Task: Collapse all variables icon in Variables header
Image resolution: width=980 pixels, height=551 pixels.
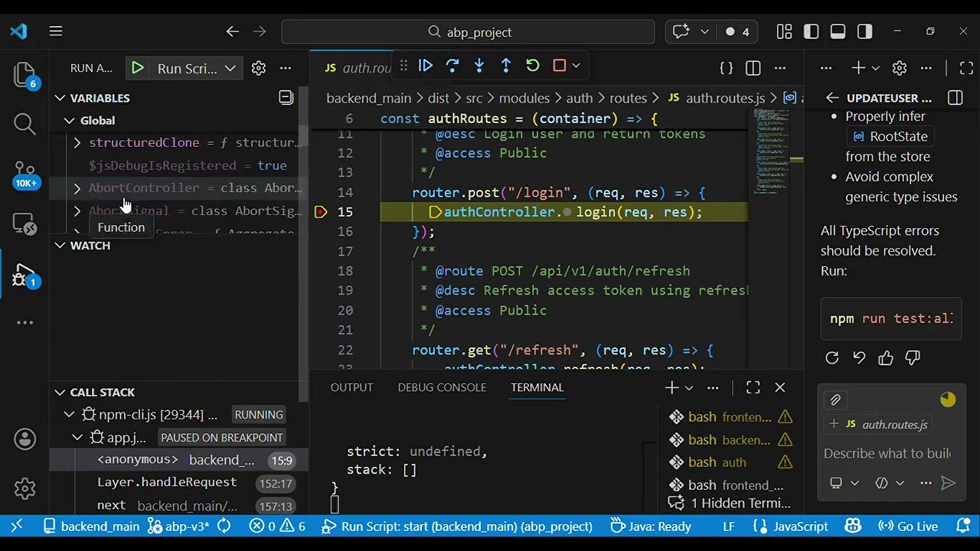Action: [286, 97]
